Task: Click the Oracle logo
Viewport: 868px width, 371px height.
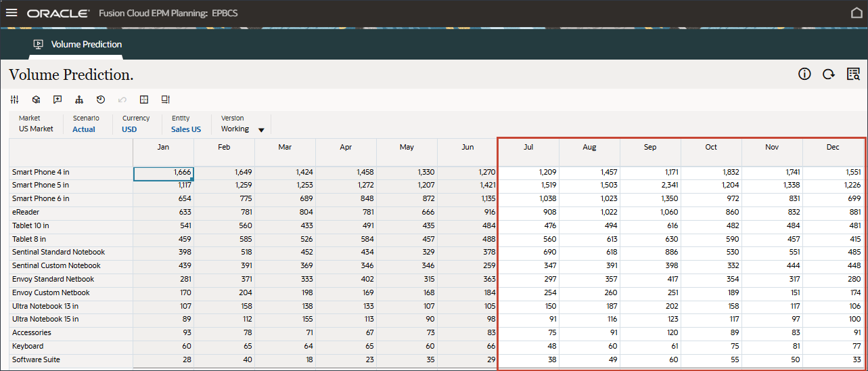Action: pos(58,13)
